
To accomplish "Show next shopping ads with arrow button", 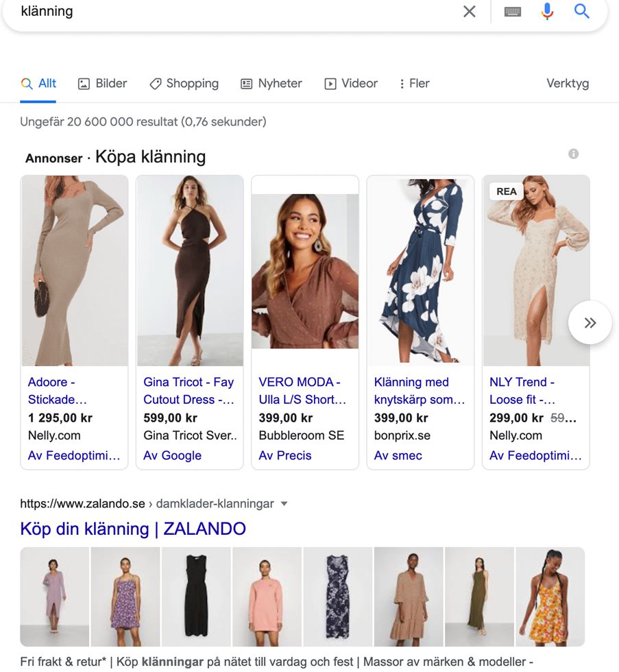I will [590, 322].
